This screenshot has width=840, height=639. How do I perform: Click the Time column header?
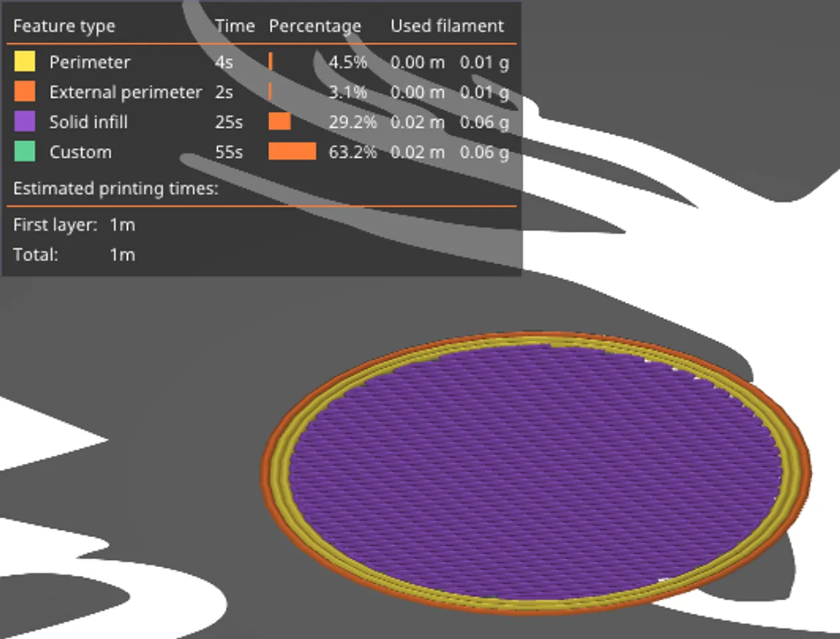[234, 26]
